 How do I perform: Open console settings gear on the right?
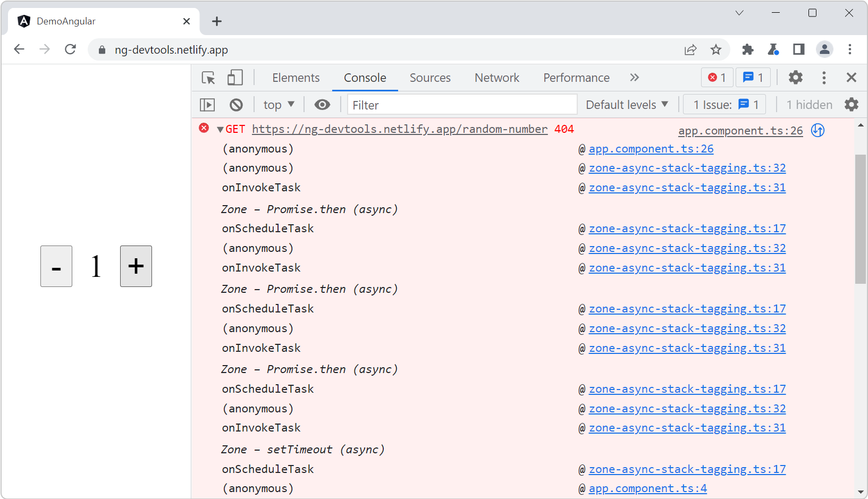click(x=851, y=104)
